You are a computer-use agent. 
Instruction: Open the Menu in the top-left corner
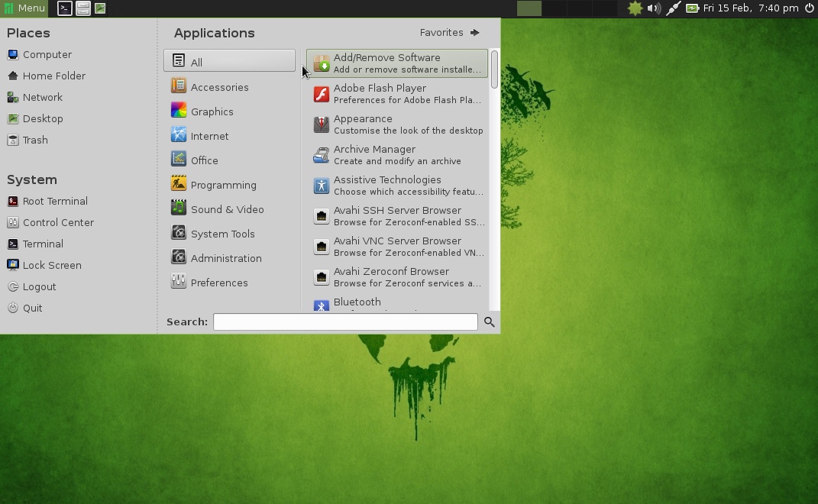[x=24, y=8]
